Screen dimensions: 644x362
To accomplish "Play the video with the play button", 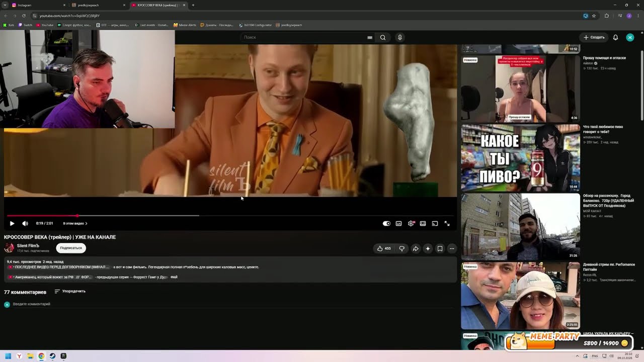I will pyautogui.click(x=12, y=223).
